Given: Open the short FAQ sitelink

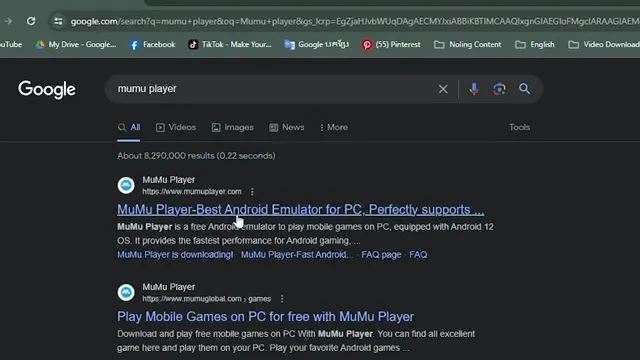Looking at the screenshot, I should [418, 255].
